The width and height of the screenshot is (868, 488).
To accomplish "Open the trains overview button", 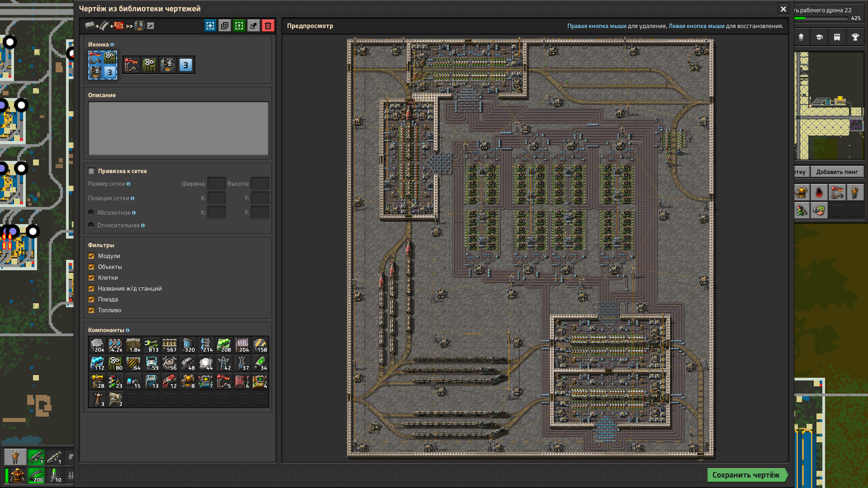I will pyautogui.click(x=837, y=37).
